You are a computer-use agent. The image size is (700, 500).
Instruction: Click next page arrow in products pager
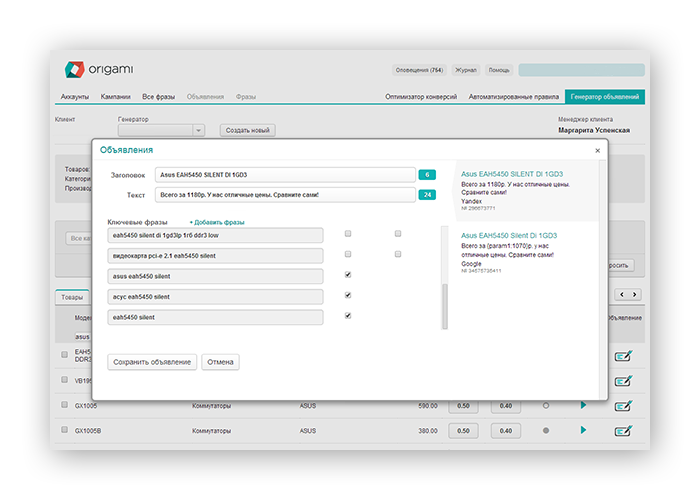pyautogui.click(x=634, y=294)
